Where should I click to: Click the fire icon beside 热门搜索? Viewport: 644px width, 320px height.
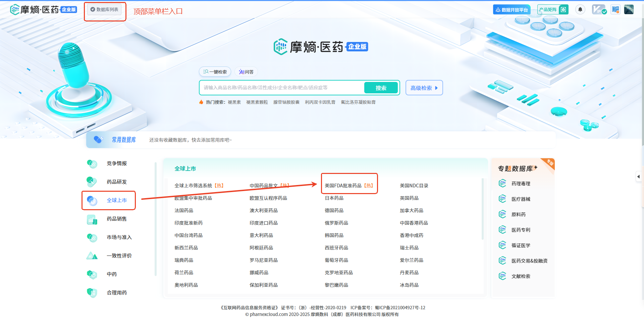201,102
